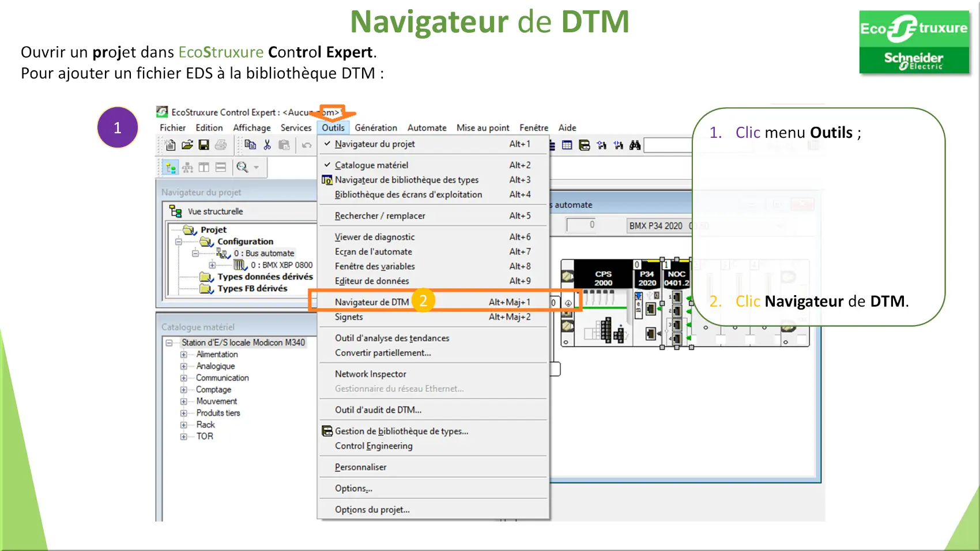The width and height of the screenshot is (980, 551).
Task: Expand the Alimentation catalog node
Action: click(x=183, y=354)
